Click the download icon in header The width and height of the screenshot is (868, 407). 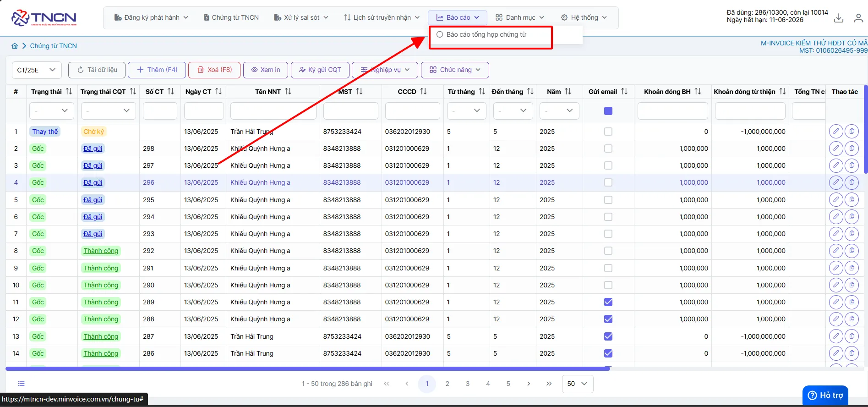pyautogui.click(x=839, y=18)
